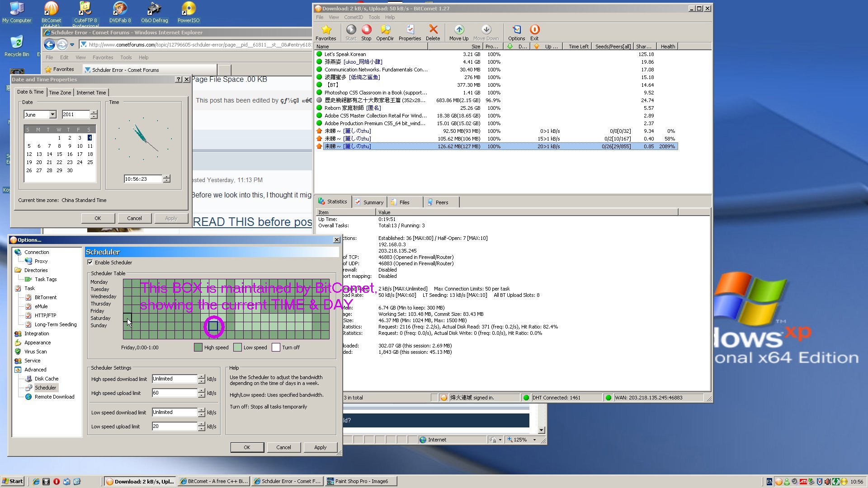Open the Internet Explorer address history dropdown
Viewport: 868px width, 488px height.
click(72, 45)
